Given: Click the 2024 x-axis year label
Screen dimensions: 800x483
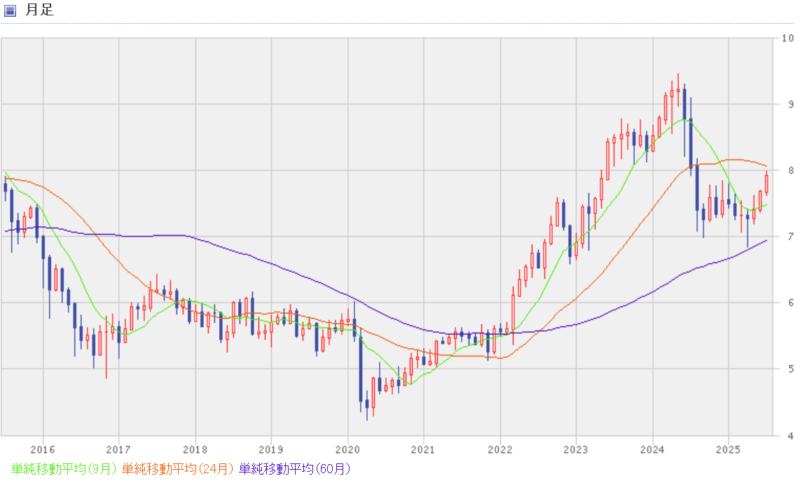Looking at the screenshot, I should click(652, 450).
